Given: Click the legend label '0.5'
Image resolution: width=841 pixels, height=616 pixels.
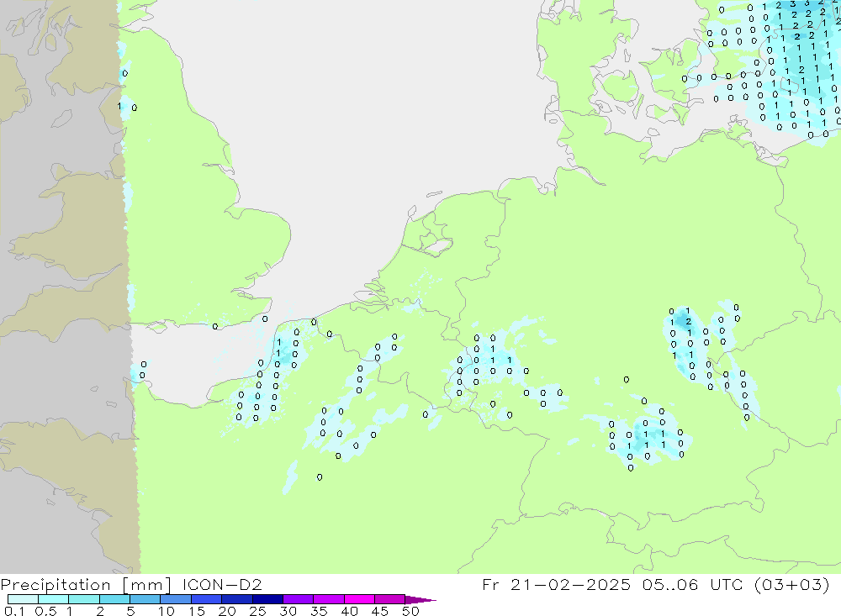Looking at the screenshot, I should click(45, 611).
